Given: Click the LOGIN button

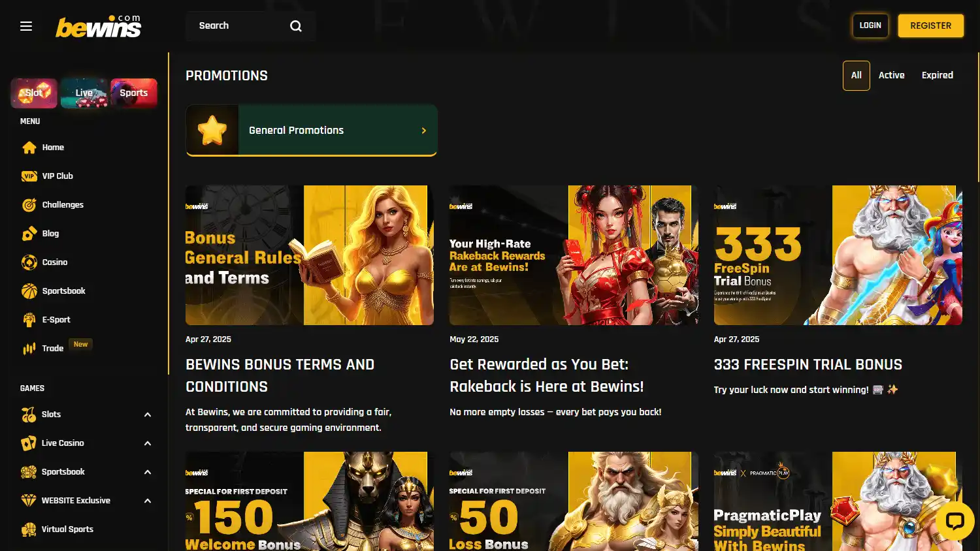Looking at the screenshot, I should [x=870, y=25].
